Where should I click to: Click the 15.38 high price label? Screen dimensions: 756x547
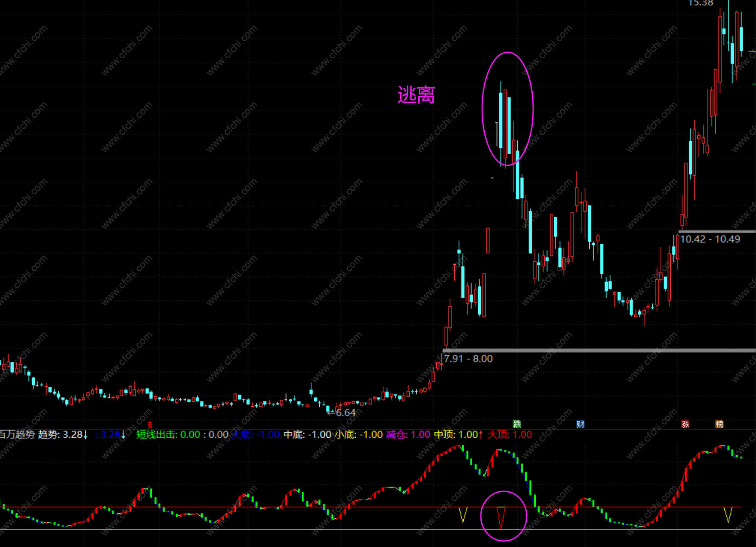(700, 3)
